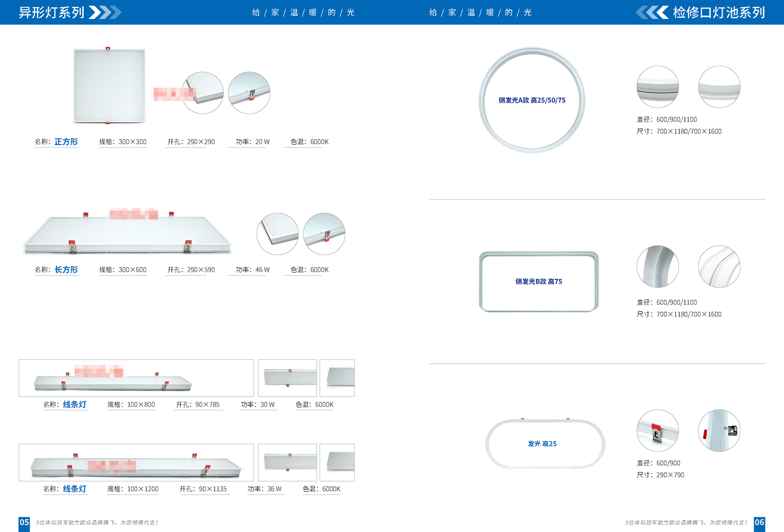The image size is (784, 532).
Task: Click the right-pointing chevrons beside 异形灯系列
Action: 105,12
